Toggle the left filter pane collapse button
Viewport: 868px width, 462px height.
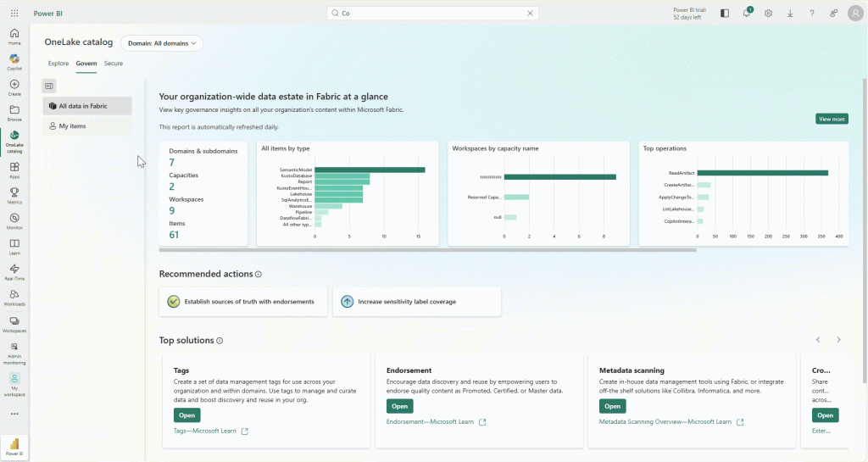pyautogui.click(x=49, y=86)
